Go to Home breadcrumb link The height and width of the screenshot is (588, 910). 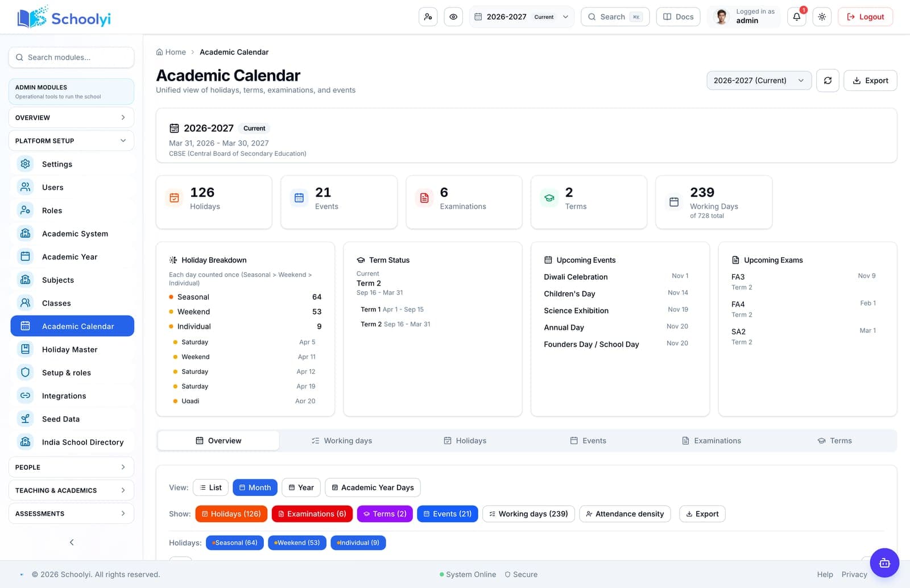[171, 52]
